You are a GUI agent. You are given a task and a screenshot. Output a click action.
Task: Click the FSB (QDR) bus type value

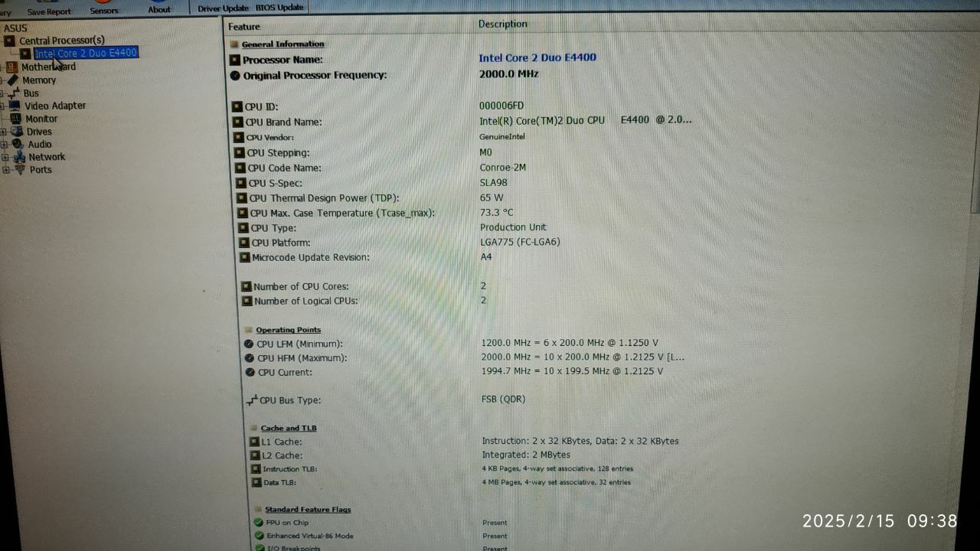point(504,399)
